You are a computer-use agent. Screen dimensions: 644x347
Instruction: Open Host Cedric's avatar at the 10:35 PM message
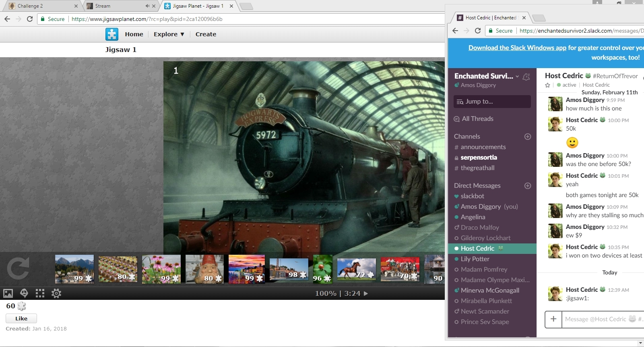(555, 251)
